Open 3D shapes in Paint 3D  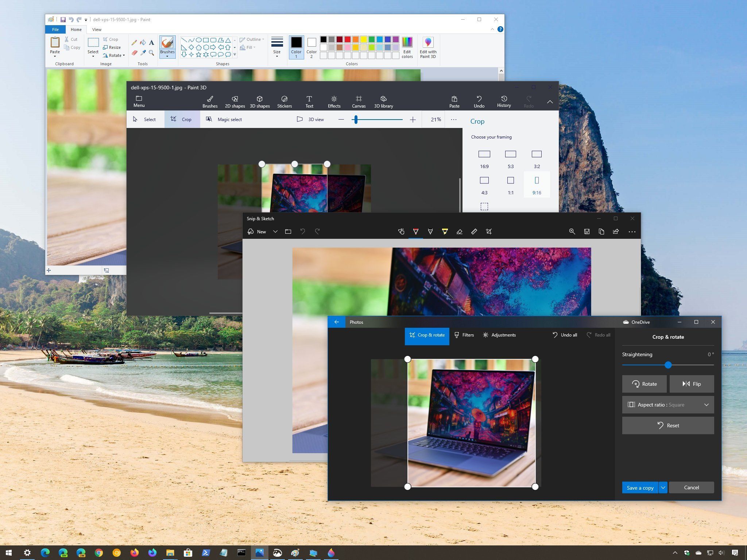point(260,102)
